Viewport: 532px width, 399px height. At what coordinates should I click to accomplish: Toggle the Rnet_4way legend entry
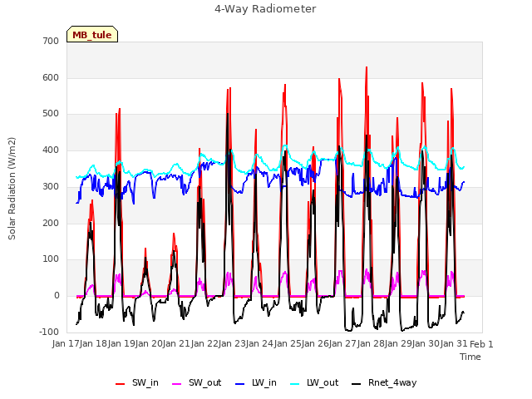(384, 382)
